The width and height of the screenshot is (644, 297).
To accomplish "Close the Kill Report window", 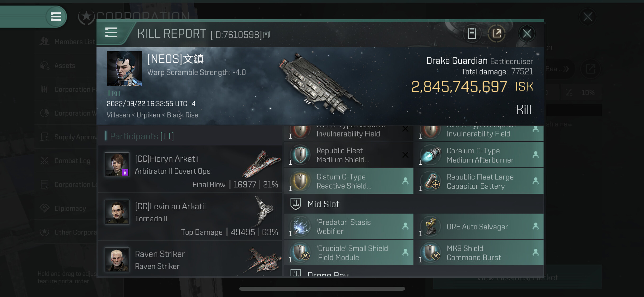I will (x=527, y=34).
